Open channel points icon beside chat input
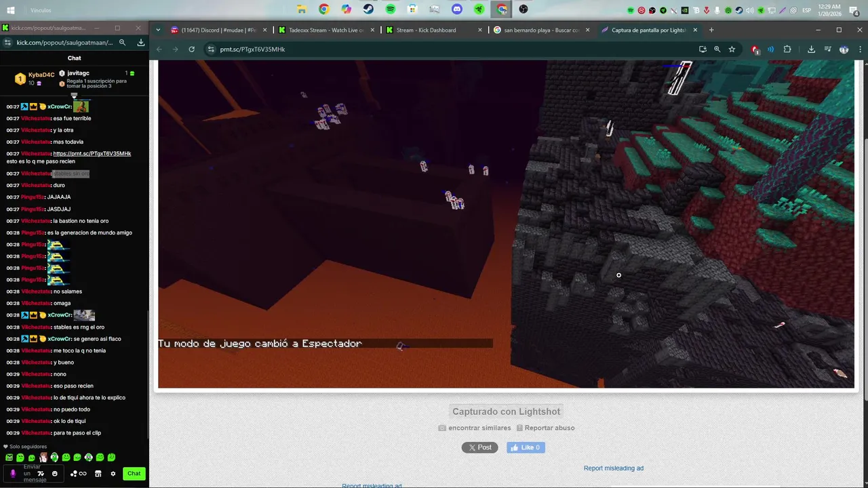The height and width of the screenshot is (488, 868). coord(79,474)
